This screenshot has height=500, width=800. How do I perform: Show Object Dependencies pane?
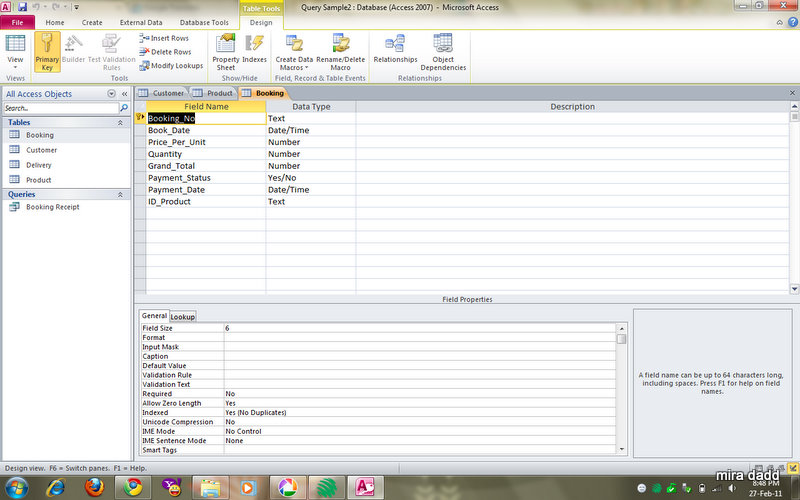443,52
